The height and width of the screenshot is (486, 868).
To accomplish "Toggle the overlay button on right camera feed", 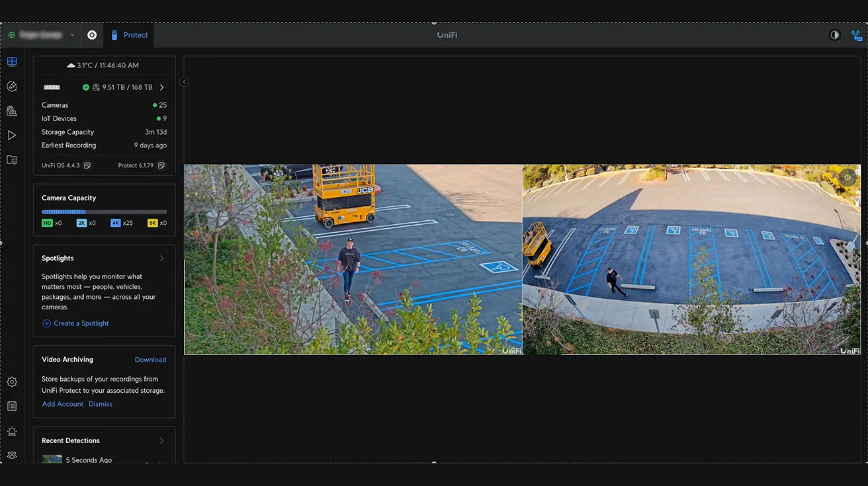I will [x=847, y=177].
